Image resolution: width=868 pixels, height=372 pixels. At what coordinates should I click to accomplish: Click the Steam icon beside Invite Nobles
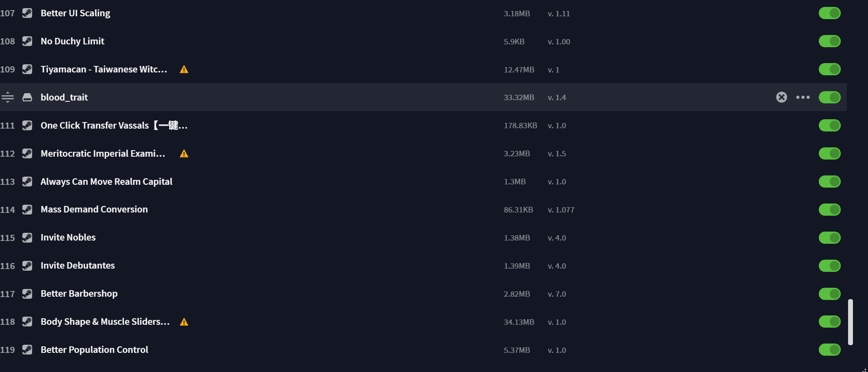click(27, 238)
